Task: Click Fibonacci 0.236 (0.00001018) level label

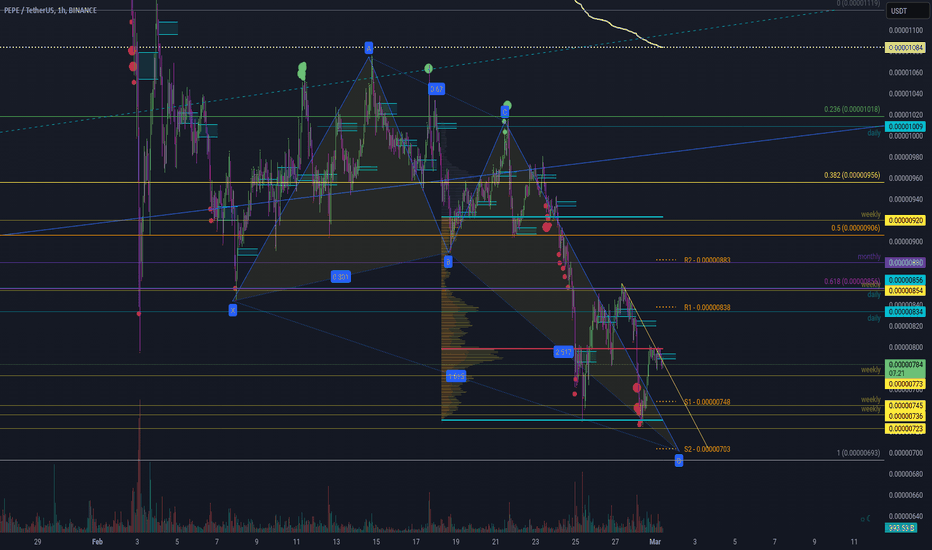Action: click(852, 109)
